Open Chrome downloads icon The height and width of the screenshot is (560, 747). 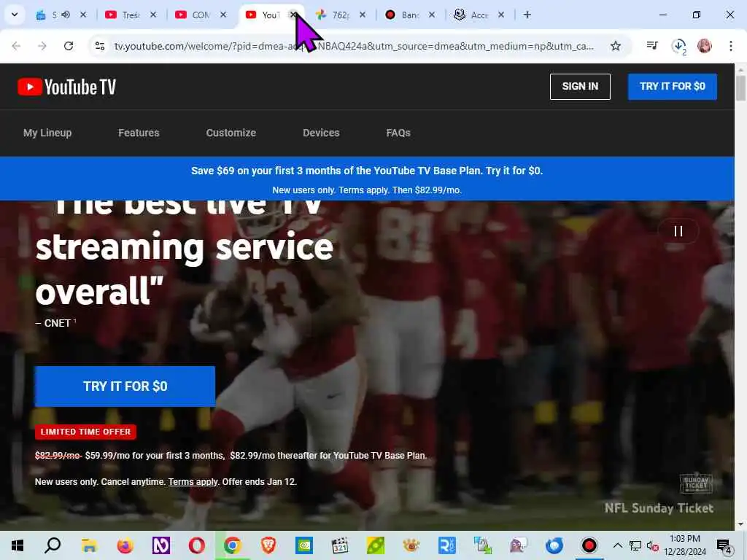click(678, 46)
